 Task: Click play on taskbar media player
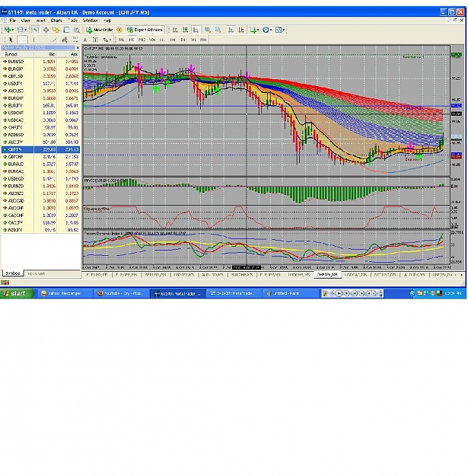tap(339, 293)
